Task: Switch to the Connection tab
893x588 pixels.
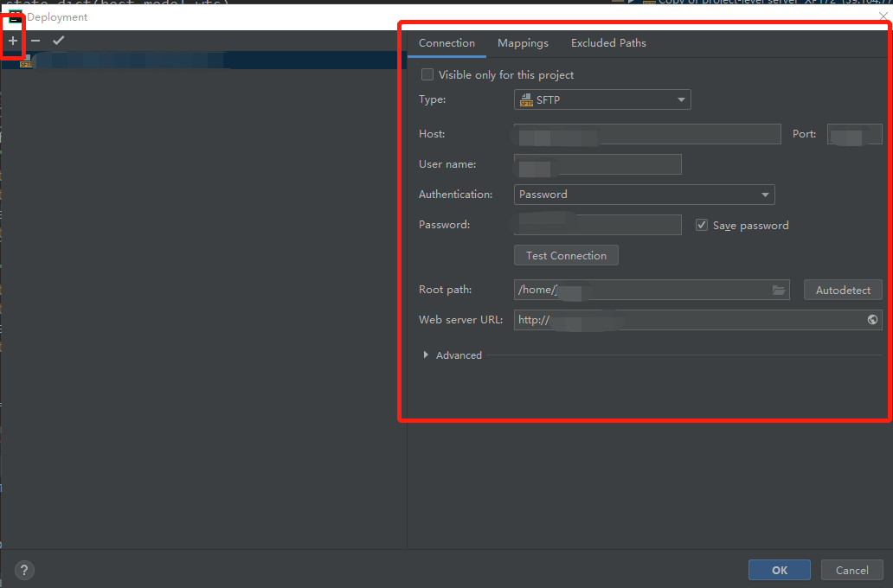Action: click(x=446, y=43)
